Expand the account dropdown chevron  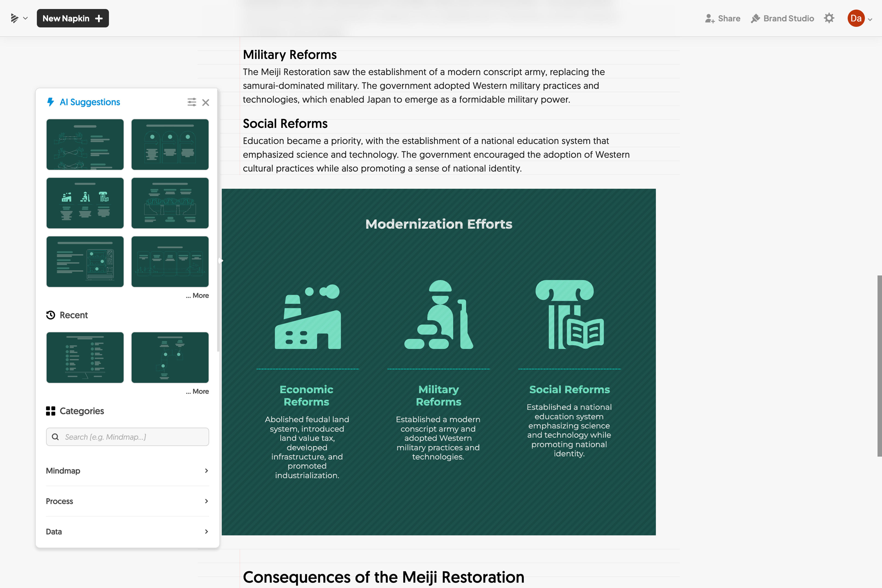pyautogui.click(x=870, y=20)
